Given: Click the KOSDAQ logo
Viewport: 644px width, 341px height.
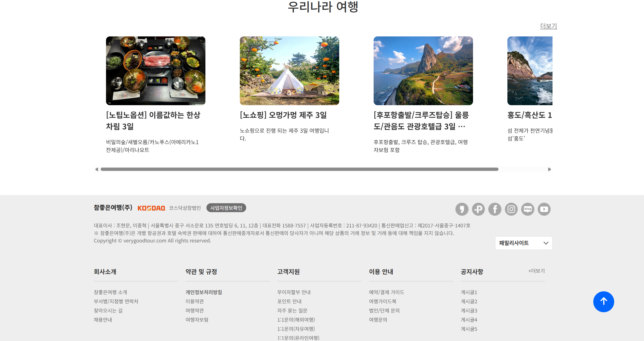Looking at the screenshot, I should click(151, 208).
